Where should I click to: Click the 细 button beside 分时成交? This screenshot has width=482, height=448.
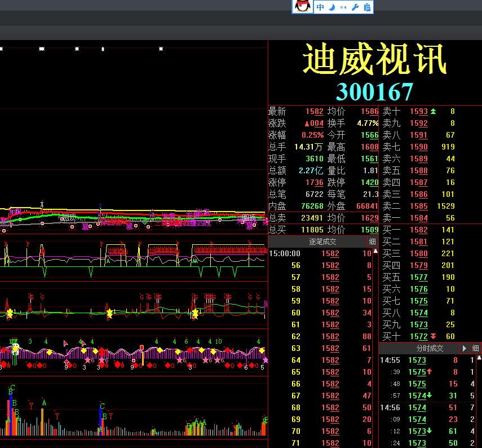[476, 348]
